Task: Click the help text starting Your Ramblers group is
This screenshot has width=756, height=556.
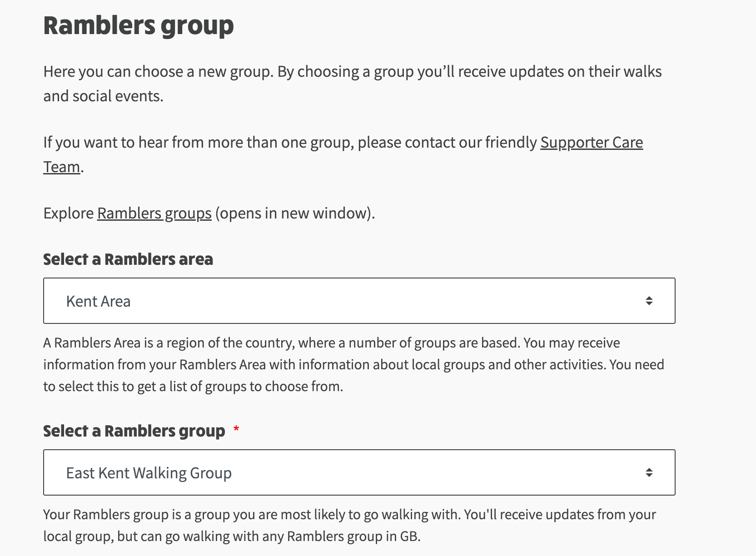Action: click(350, 525)
